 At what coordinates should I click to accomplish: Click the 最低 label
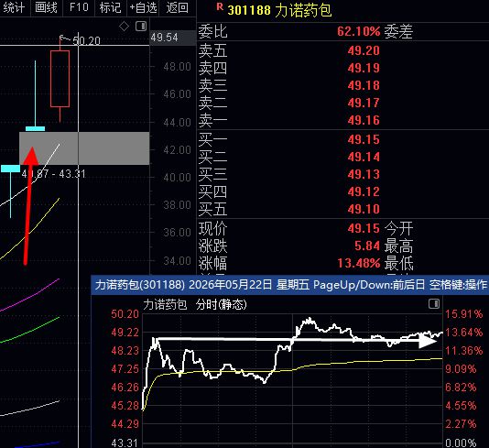(398, 263)
